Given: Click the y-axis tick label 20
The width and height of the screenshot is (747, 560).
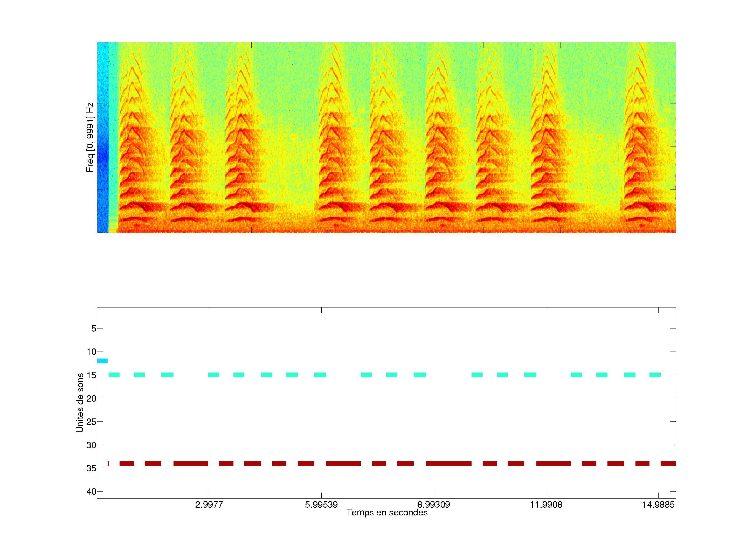Looking at the screenshot, I should tap(91, 398).
